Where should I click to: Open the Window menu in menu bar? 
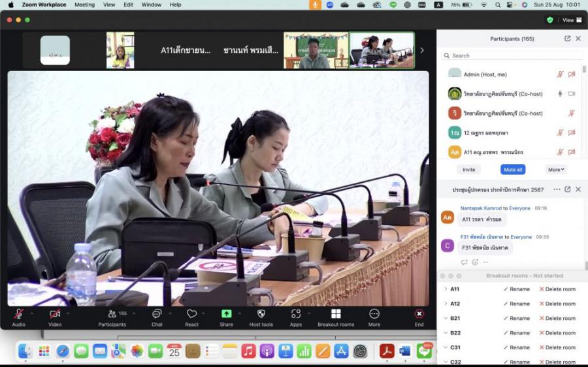point(152,5)
